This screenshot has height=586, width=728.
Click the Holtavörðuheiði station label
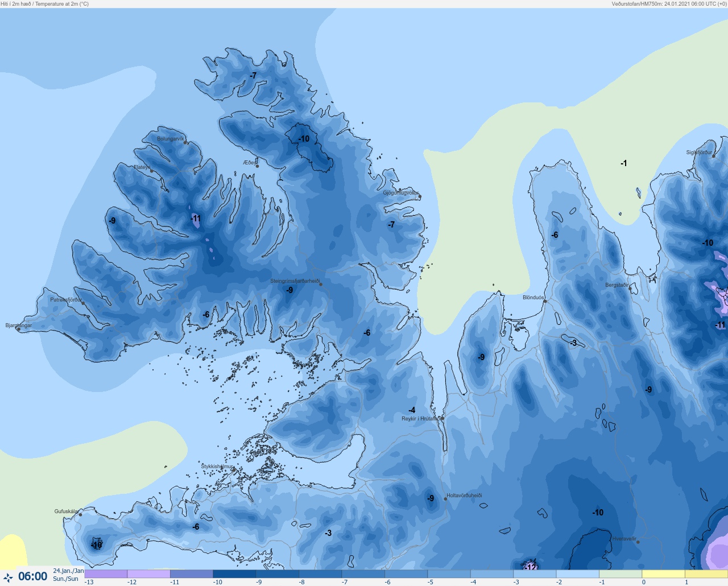tap(464, 496)
